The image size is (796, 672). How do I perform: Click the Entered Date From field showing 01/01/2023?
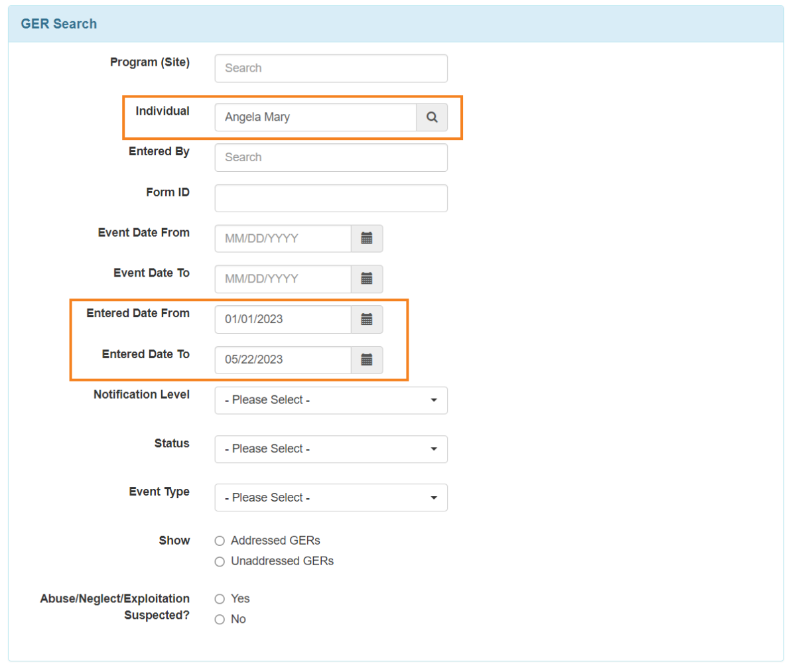coord(283,320)
